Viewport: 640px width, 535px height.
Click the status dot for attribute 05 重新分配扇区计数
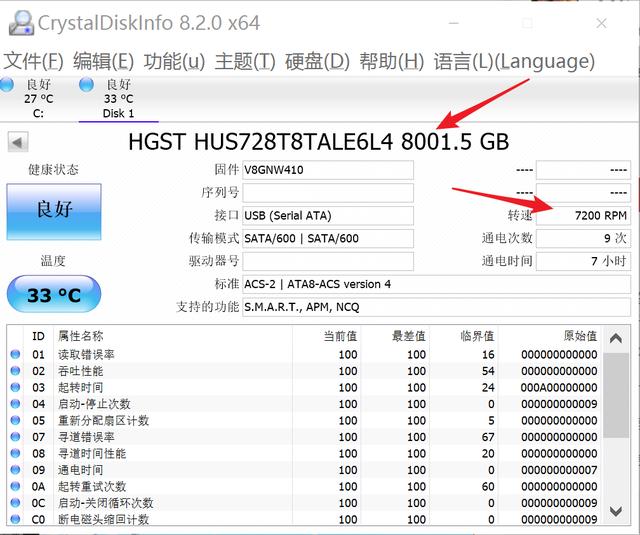(15, 420)
